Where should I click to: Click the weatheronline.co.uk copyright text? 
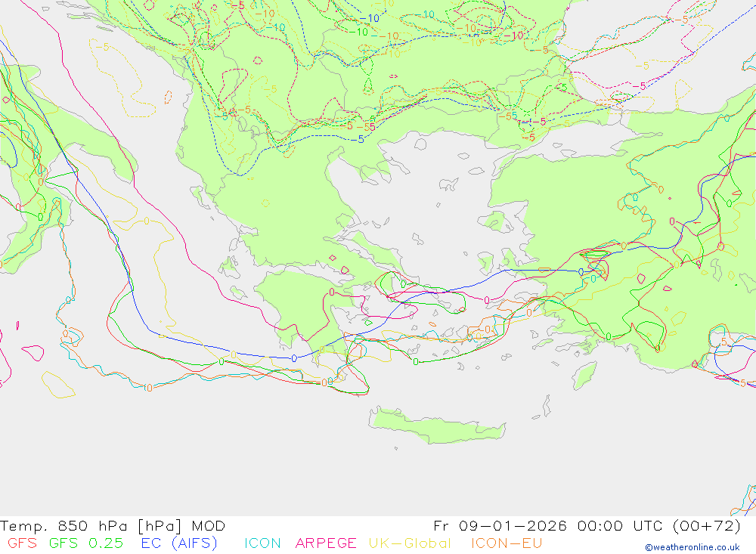coord(692,547)
